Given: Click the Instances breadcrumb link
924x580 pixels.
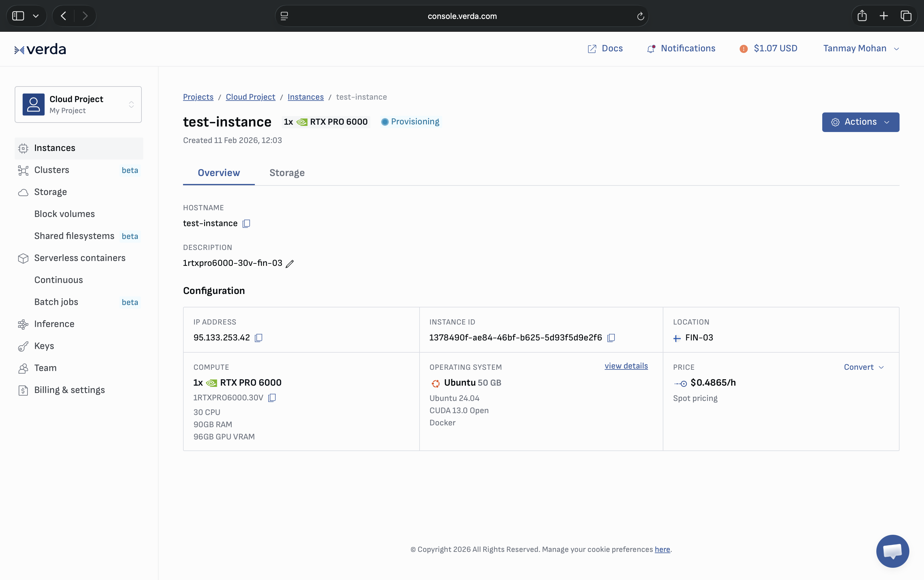Looking at the screenshot, I should click(306, 97).
